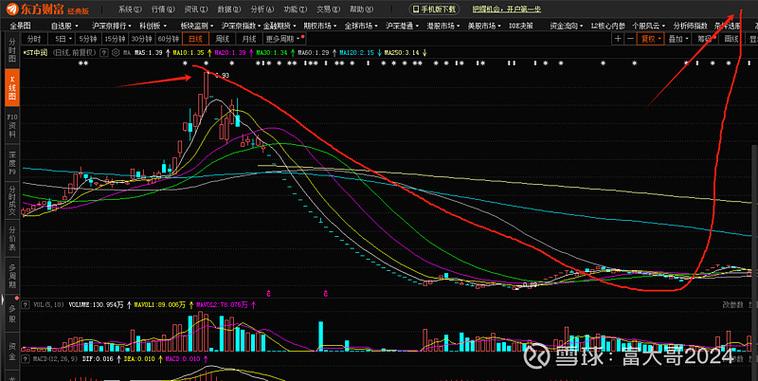Expand the 全球市场 dropdown

click(x=362, y=26)
